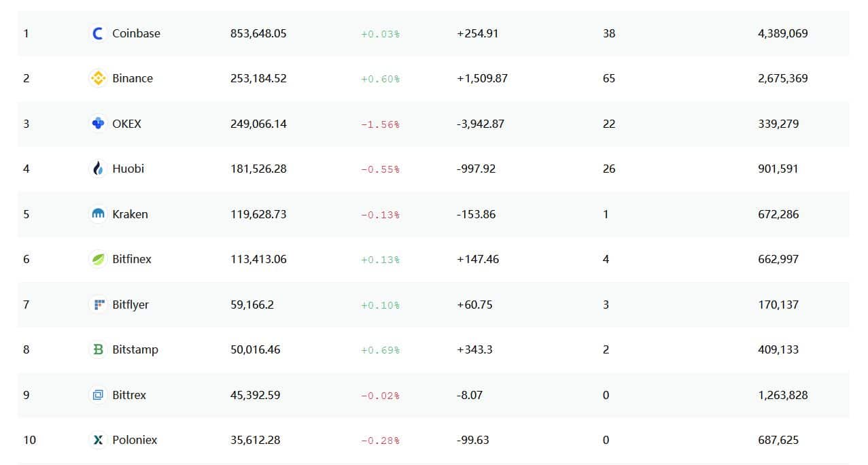Viewport: 868px width, 465px height.
Task: Open the Binance exchange name link
Action: (x=133, y=78)
